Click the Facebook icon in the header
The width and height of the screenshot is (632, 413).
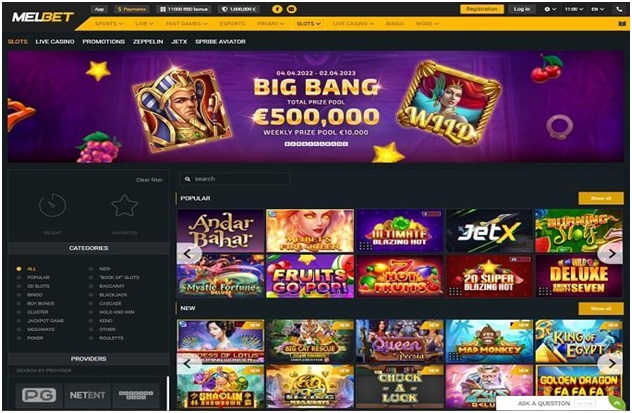(x=277, y=9)
